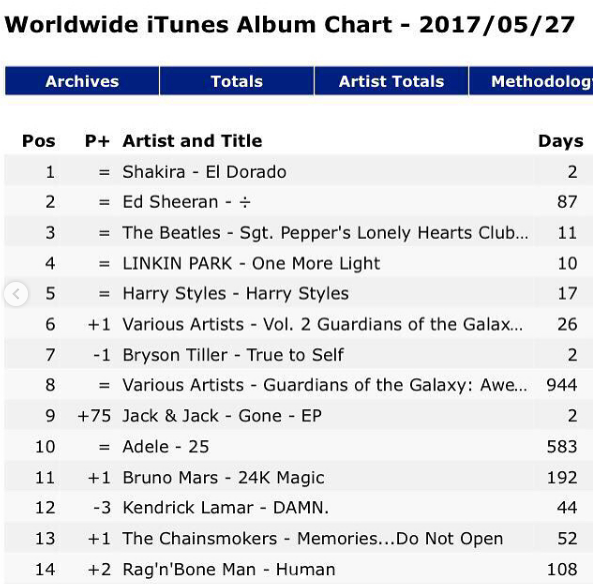Select Bryson Tiller - True to Self
The height and width of the screenshot is (584, 612).
point(233,355)
